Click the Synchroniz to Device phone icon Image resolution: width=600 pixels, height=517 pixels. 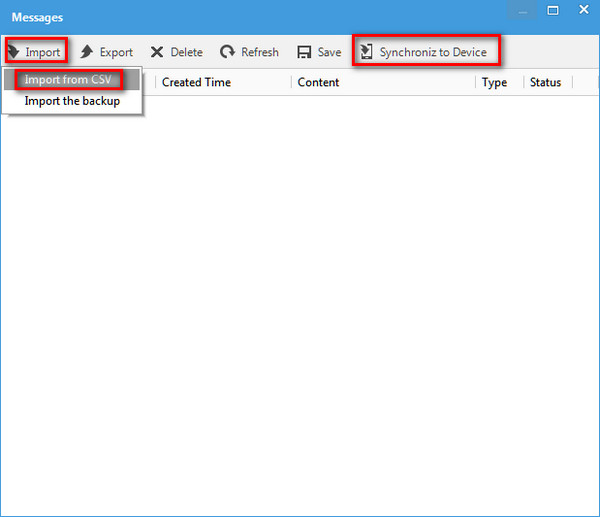367,52
